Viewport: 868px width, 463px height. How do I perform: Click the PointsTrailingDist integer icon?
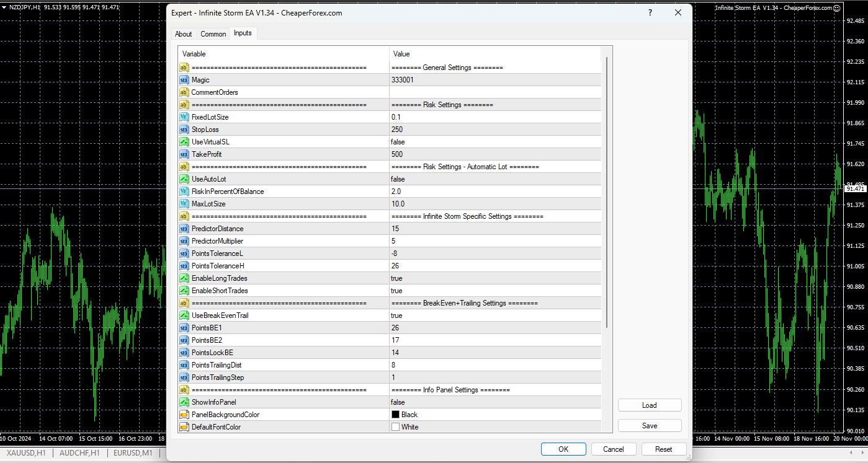(x=184, y=365)
